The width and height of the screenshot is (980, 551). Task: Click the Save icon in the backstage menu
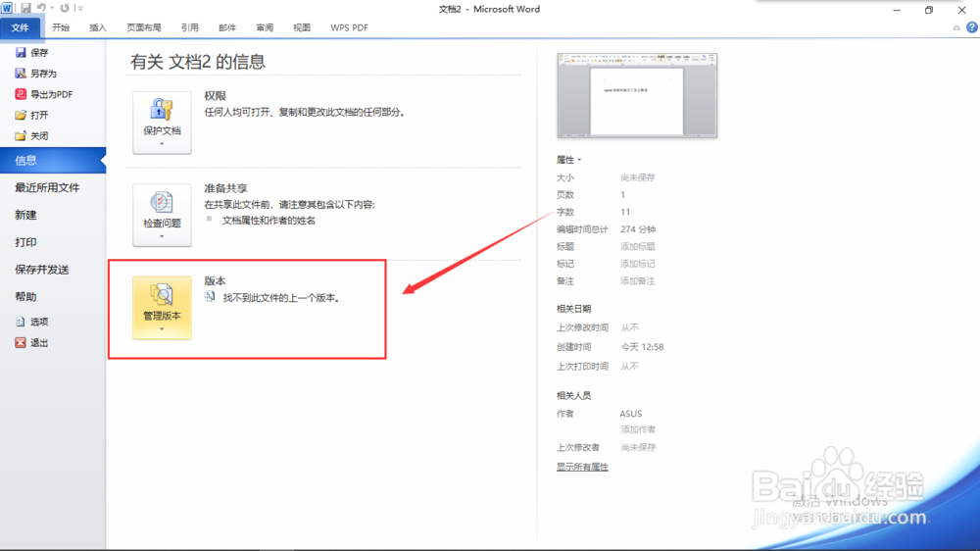point(21,53)
